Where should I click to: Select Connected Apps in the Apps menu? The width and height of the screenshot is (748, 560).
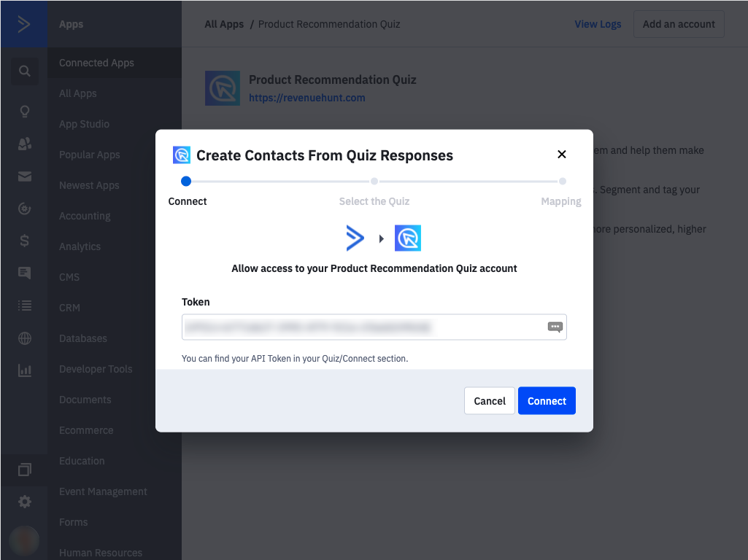coord(115,63)
